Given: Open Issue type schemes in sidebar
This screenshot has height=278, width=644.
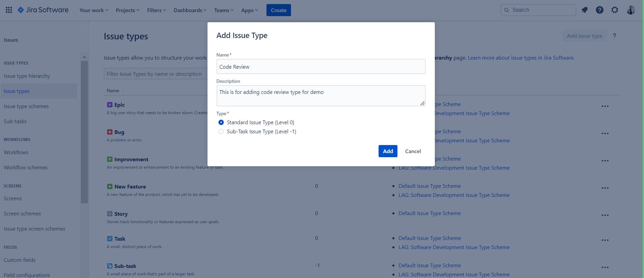Looking at the screenshot, I should (x=26, y=106).
